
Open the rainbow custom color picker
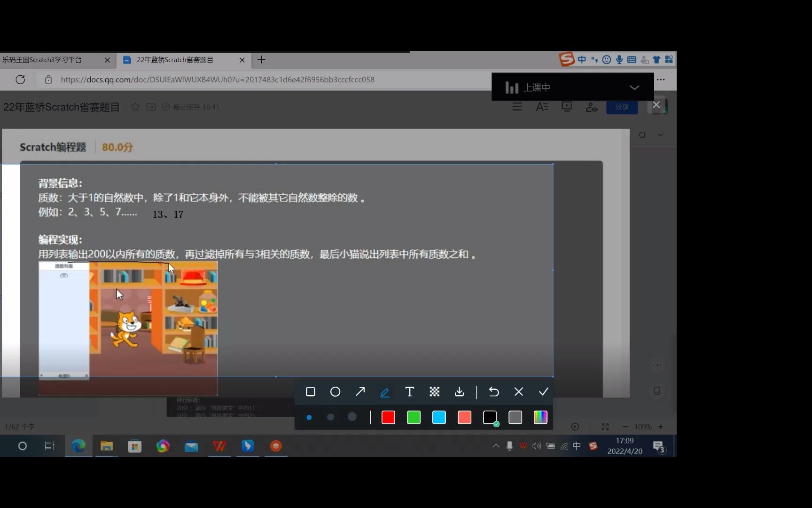coord(540,417)
